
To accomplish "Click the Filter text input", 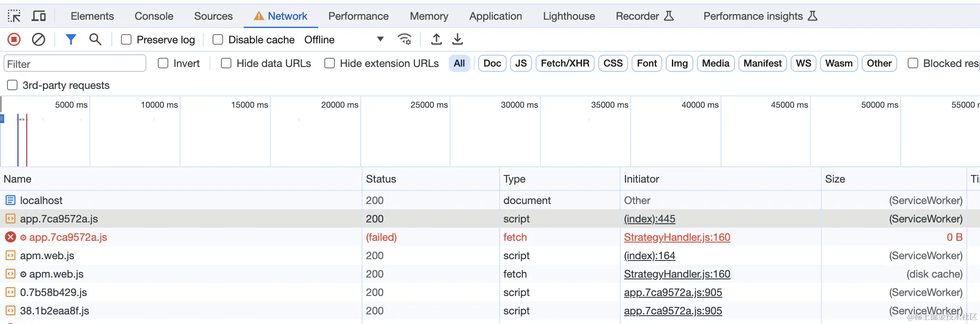I will pos(75,63).
